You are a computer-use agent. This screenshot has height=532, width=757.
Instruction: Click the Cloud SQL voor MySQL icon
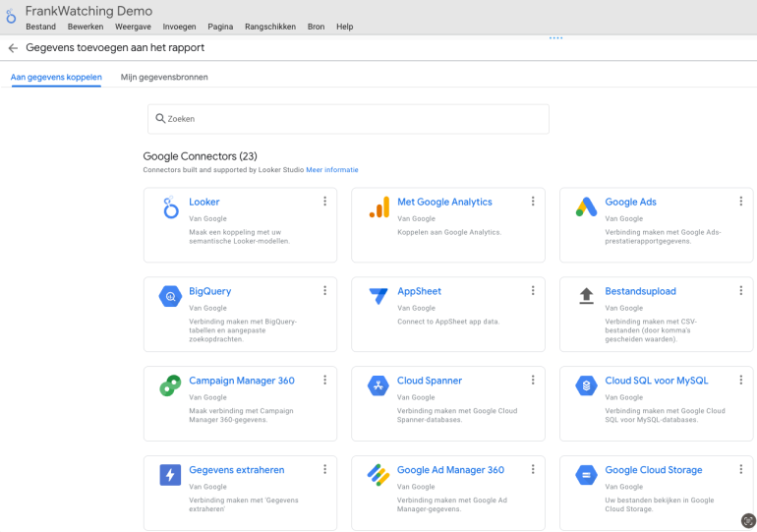[x=586, y=385]
